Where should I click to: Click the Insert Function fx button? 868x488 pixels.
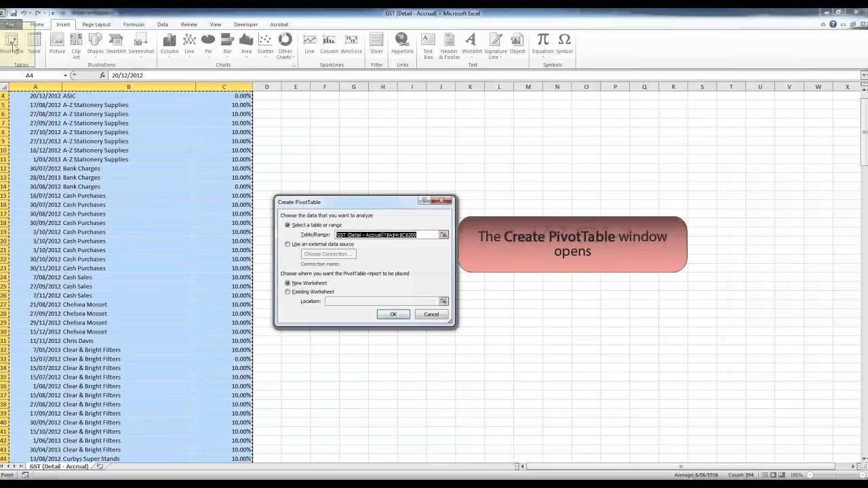coord(102,75)
